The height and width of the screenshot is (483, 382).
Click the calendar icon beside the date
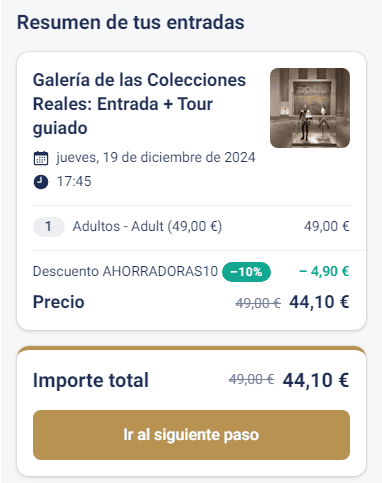pyautogui.click(x=41, y=158)
